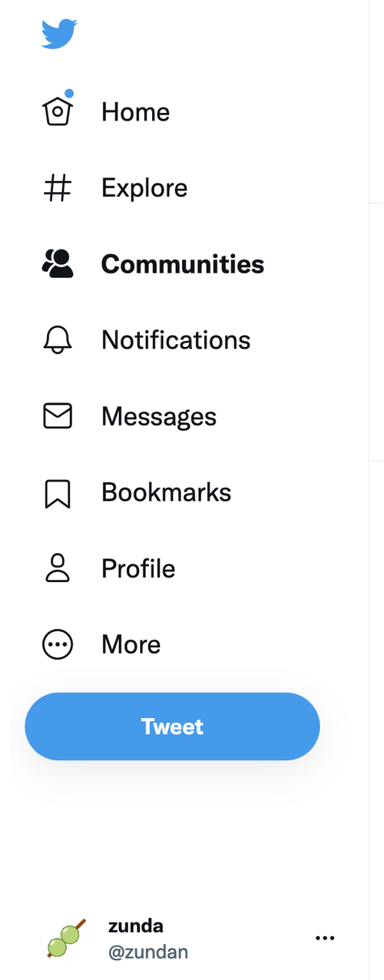This screenshot has height=980, width=384.
Task: Open the Notifications bell icon
Action: [58, 340]
